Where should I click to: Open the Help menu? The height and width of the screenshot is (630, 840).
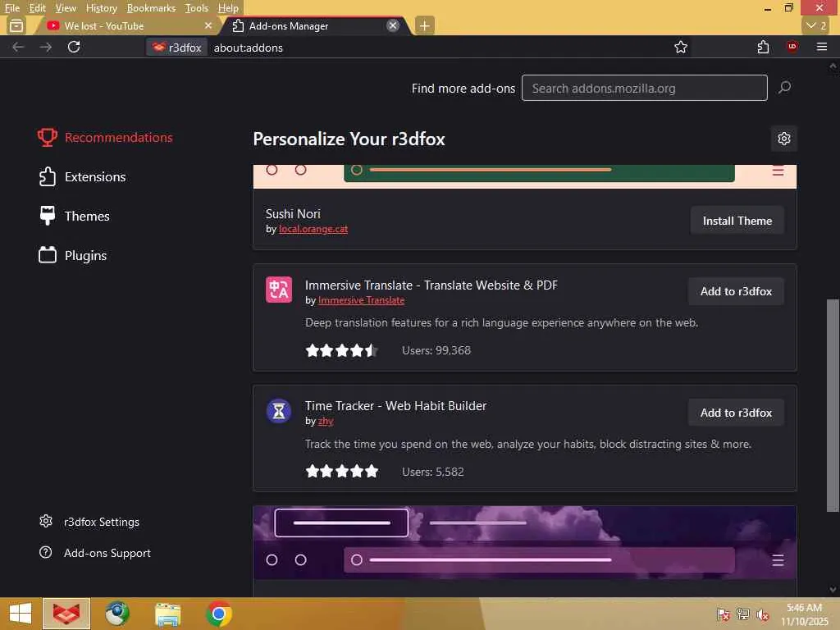click(228, 7)
